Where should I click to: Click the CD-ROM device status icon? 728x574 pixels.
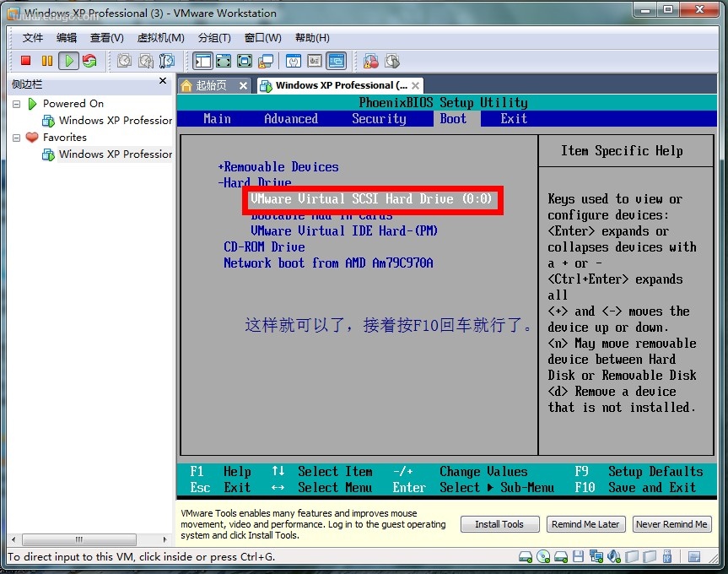click(x=542, y=556)
